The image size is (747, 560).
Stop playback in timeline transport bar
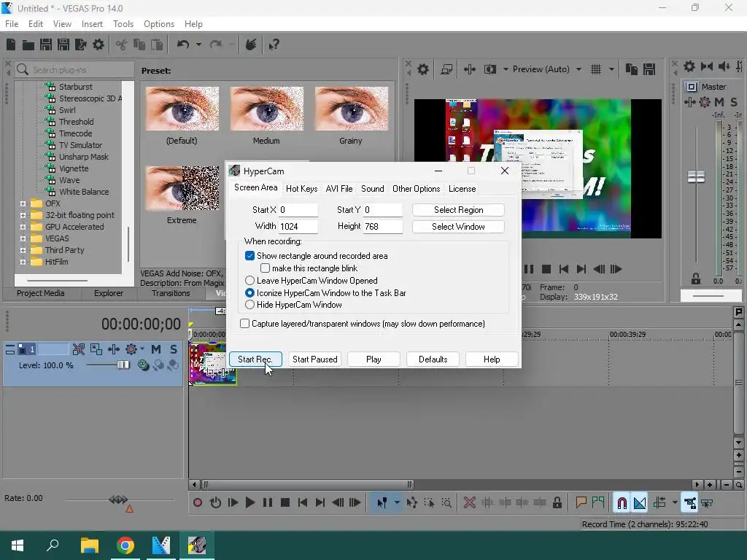pyautogui.click(x=285, y=502)
